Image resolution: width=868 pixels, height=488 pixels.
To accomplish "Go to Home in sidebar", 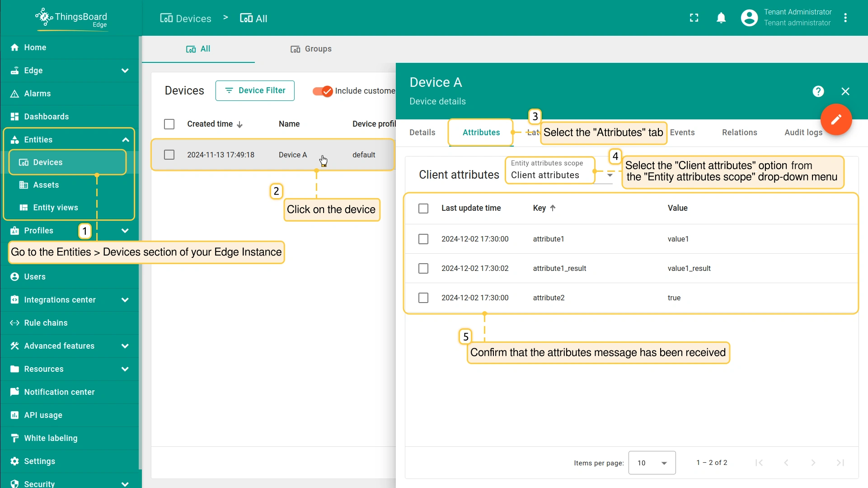I will [x=35, y=47].
